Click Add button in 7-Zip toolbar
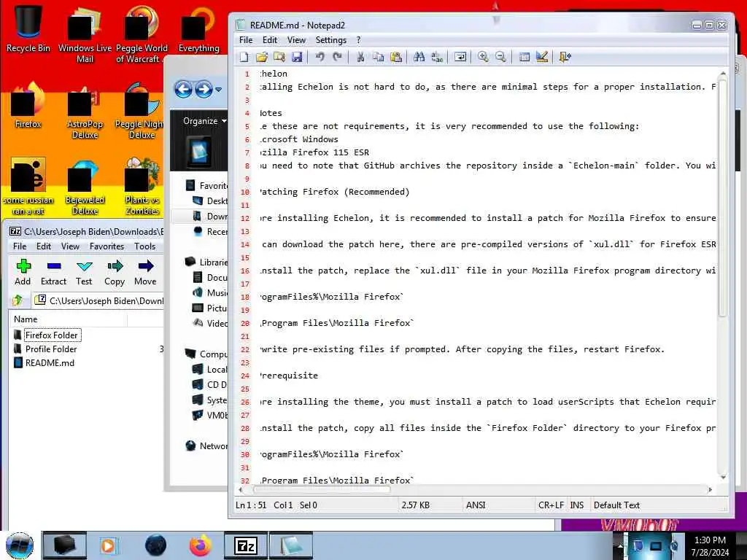The height and width of the screenshot is (560, 747). click(23, 273)
